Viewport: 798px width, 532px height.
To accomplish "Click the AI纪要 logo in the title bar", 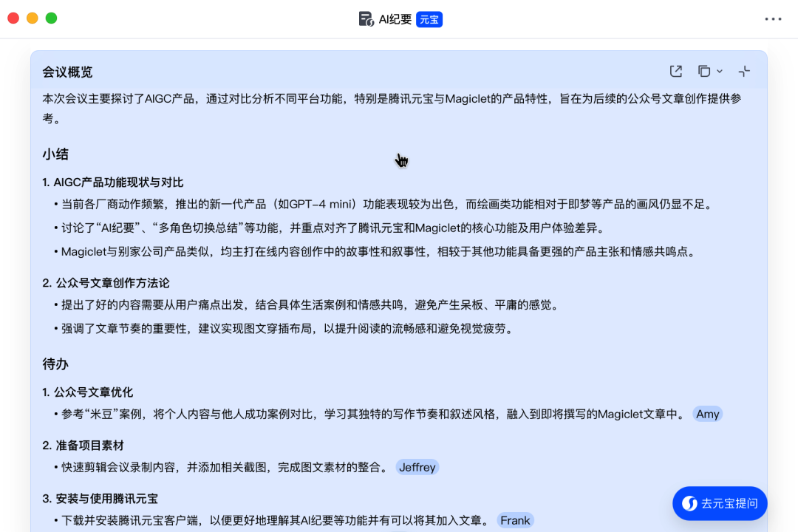I will pyautogui.click(x=365, y=18).
